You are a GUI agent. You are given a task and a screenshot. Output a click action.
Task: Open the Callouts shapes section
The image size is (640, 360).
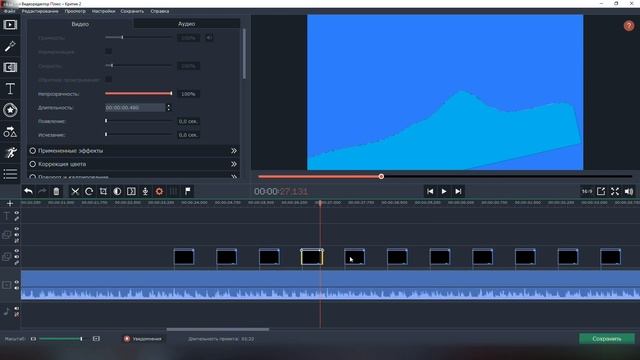tap(10, 132)
